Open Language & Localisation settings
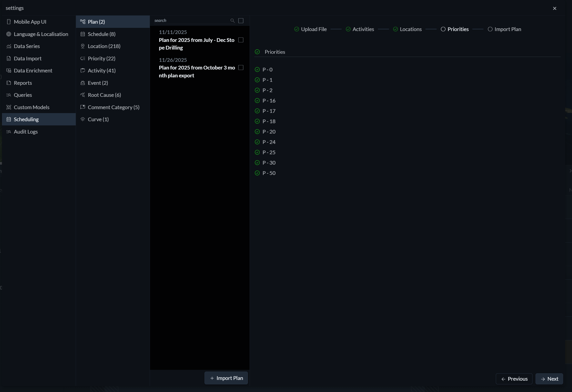This screenshot has width=572, height=392. click(39, 34)
